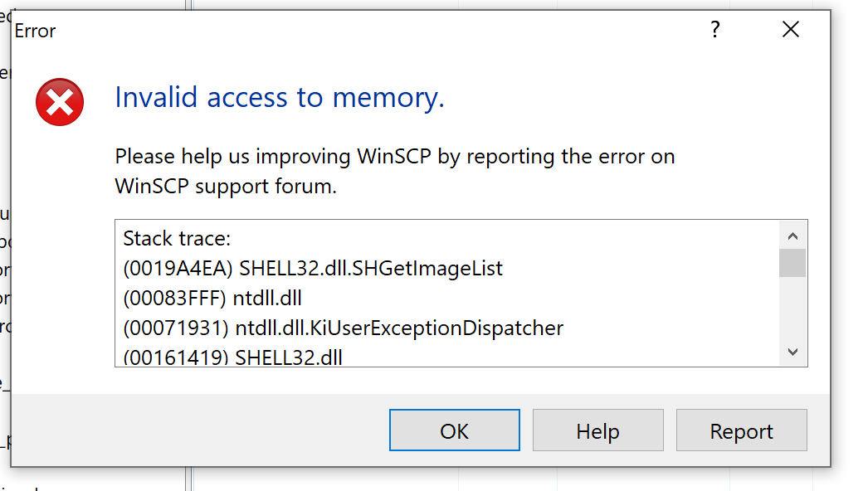Click the Error dialog title text
The width and height of the screenshot is (868, 491).
click(x=35, y=32)
